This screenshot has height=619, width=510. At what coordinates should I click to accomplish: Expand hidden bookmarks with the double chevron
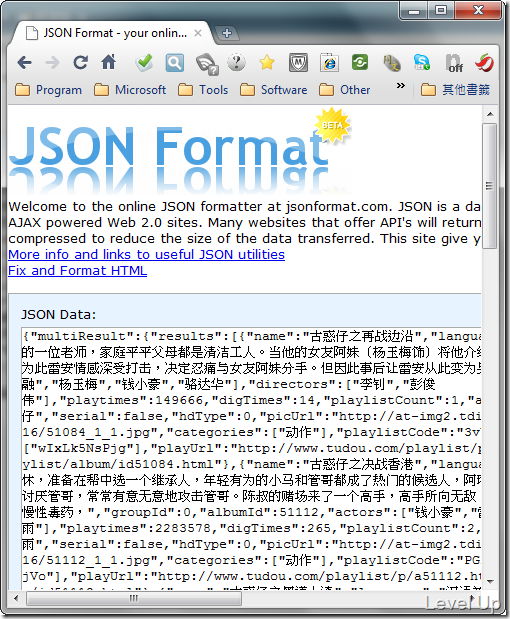click(x=401, y=86)
